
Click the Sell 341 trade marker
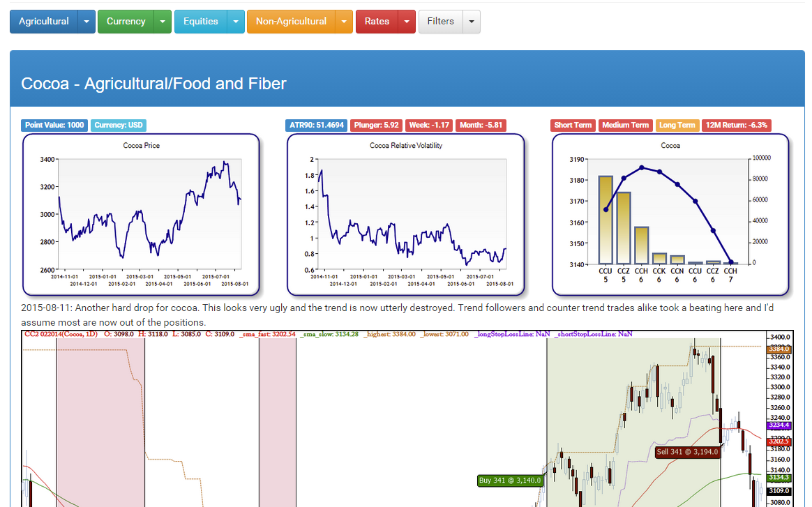click(687, 452)
